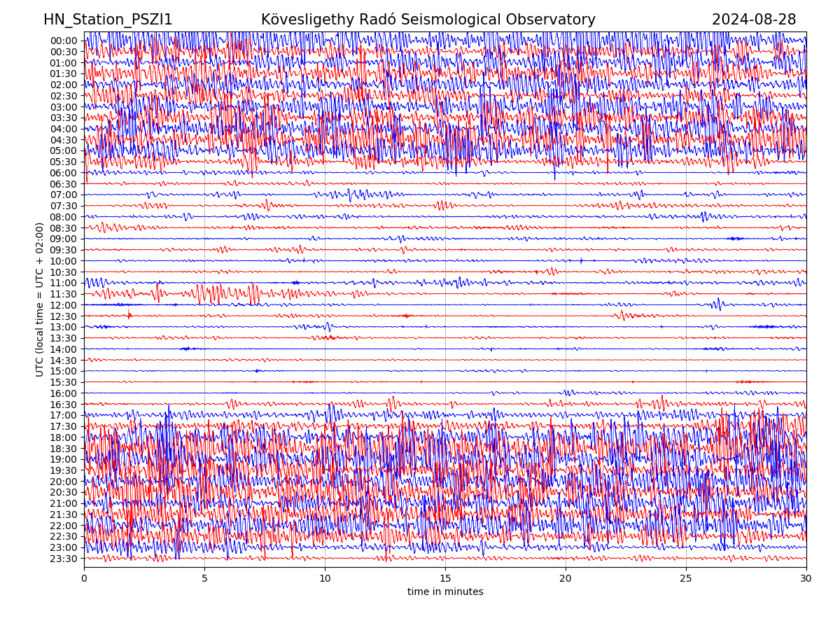Click the 10 minute x-axis tick label

tap(325, 579)
